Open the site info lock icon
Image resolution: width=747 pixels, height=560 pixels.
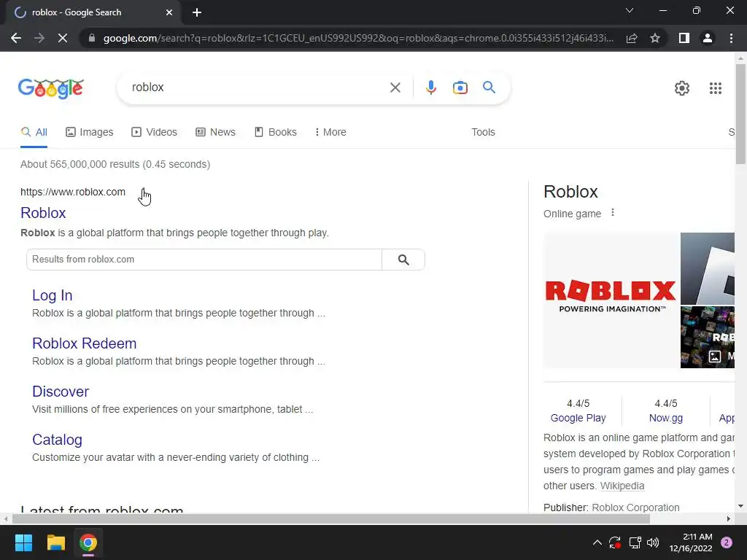tap(92, 38)
